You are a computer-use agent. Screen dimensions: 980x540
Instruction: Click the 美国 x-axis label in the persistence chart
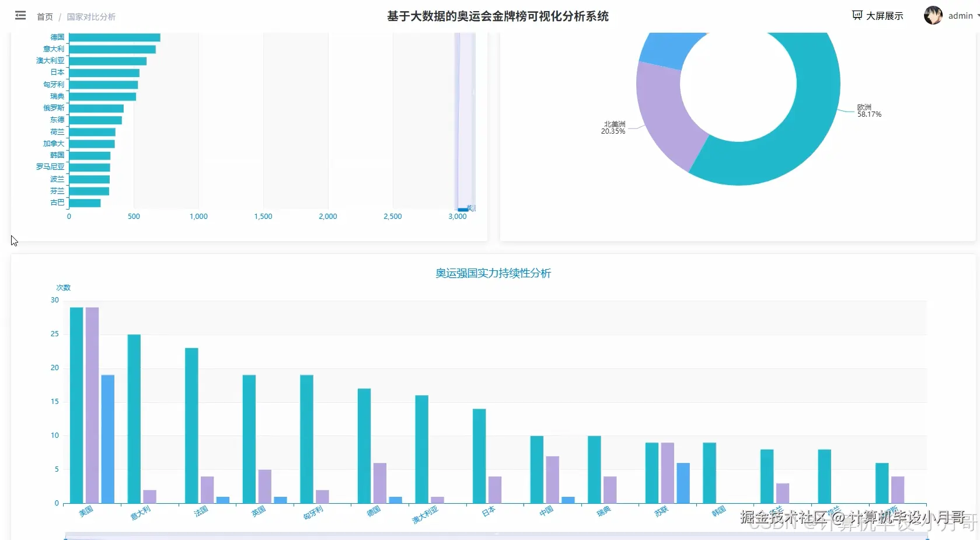[86, 511]
